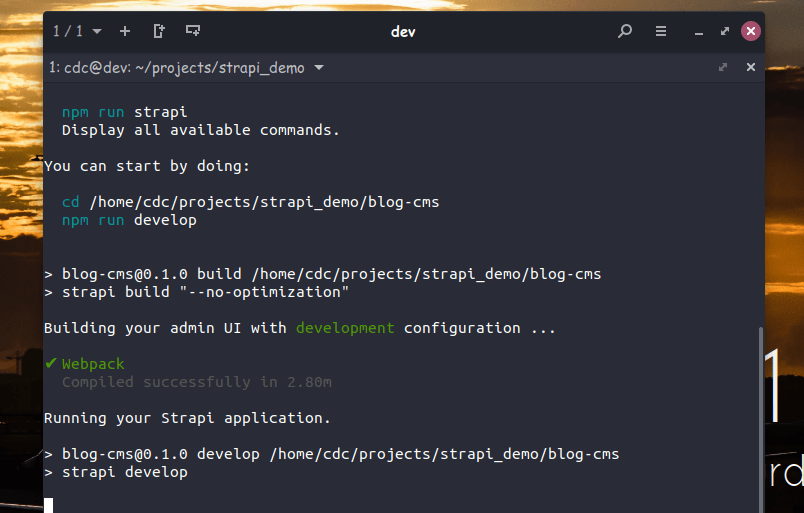The height and width of the screenshot is (513, 804).
Task: Click the add terminal right icon
Action: coord(159,31)
